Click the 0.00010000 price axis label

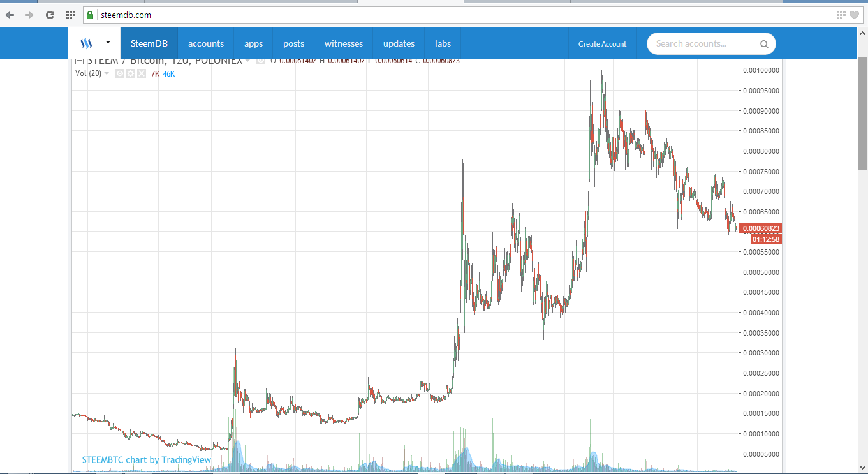(761, 434)
